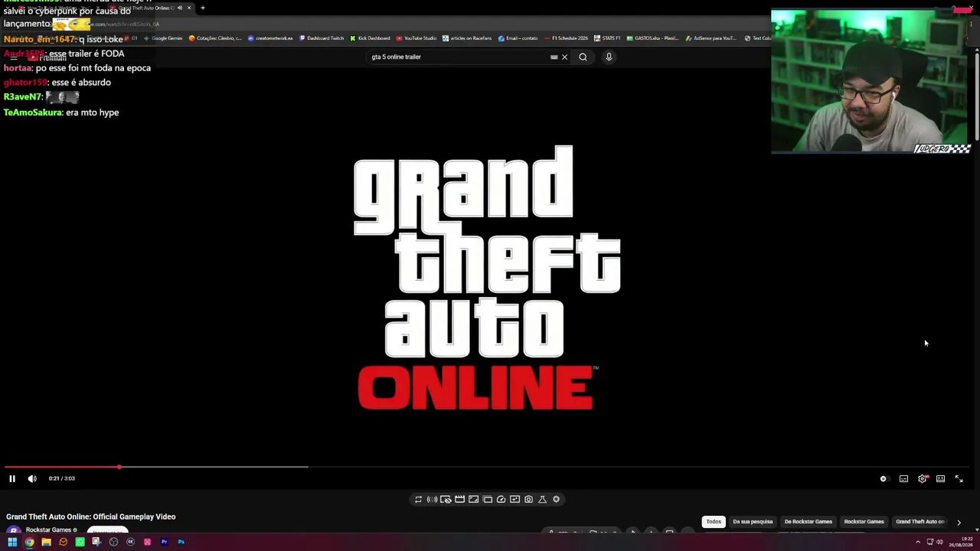Open Chrome from the taskbar
Screen dimensions: 980x551
click(x=29, y=542)
